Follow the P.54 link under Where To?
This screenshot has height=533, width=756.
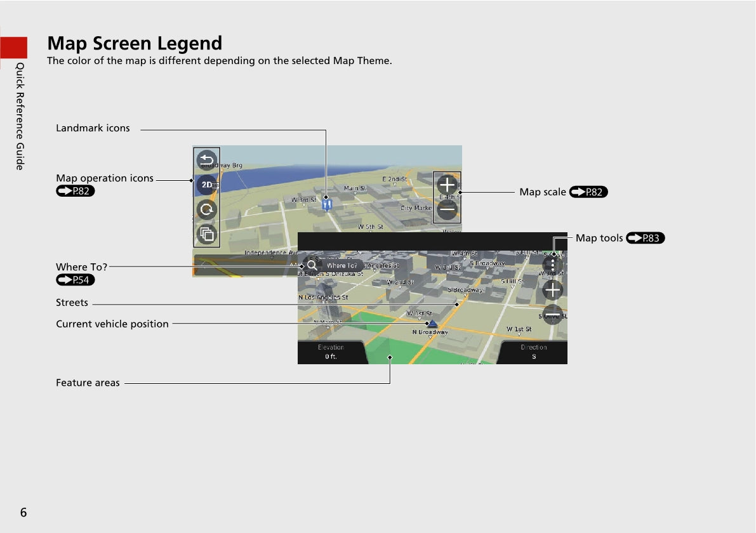tap(75, 280)
